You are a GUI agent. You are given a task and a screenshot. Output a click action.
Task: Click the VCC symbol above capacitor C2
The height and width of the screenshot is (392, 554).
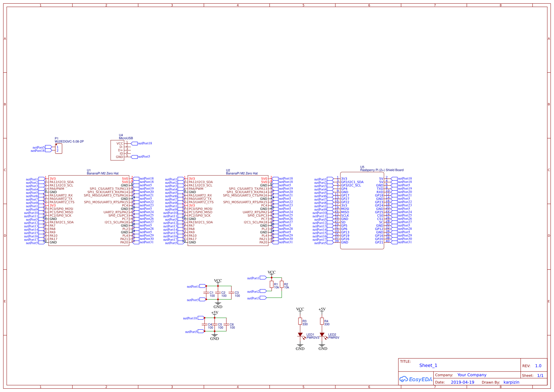218,282
